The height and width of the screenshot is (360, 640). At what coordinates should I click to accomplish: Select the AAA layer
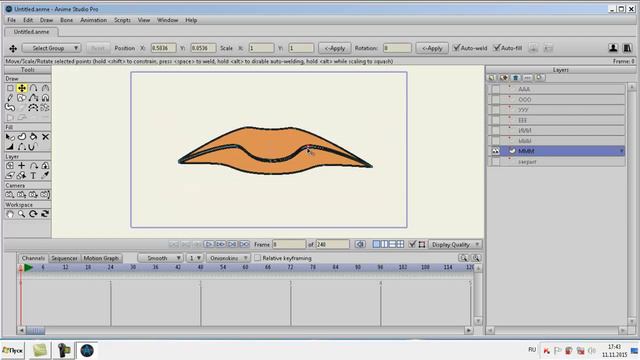coord(562,89)
